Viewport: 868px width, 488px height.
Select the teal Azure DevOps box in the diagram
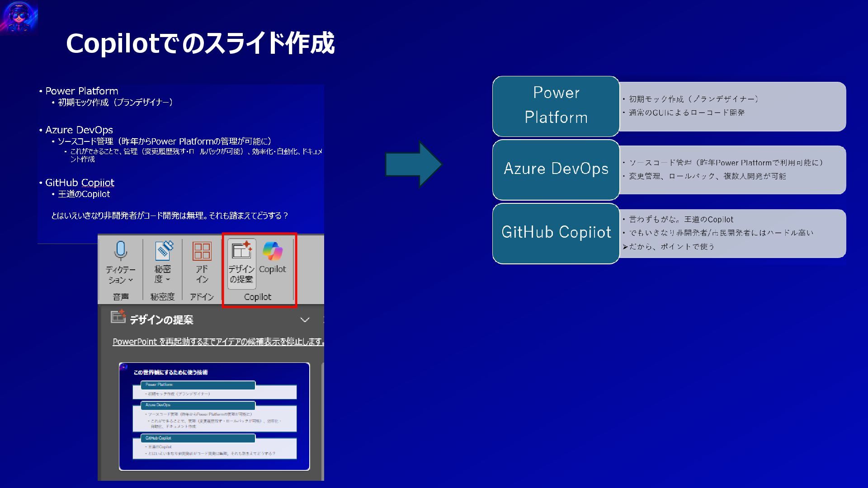coord(556,170)
